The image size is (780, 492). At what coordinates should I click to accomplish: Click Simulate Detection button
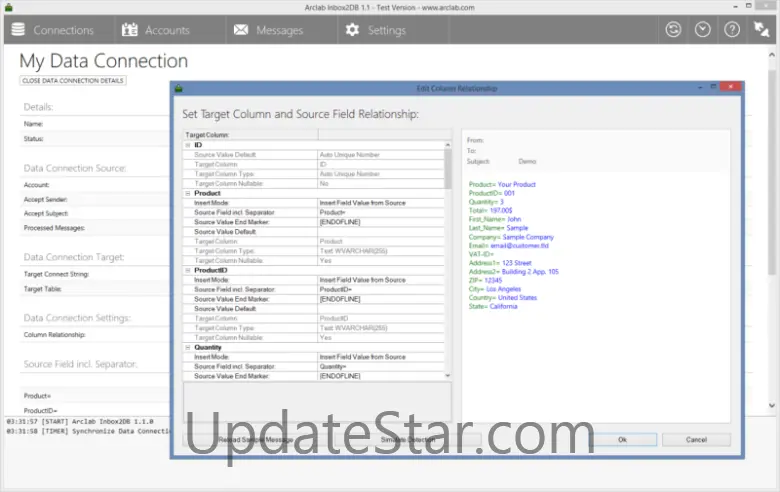coord(408,440)
